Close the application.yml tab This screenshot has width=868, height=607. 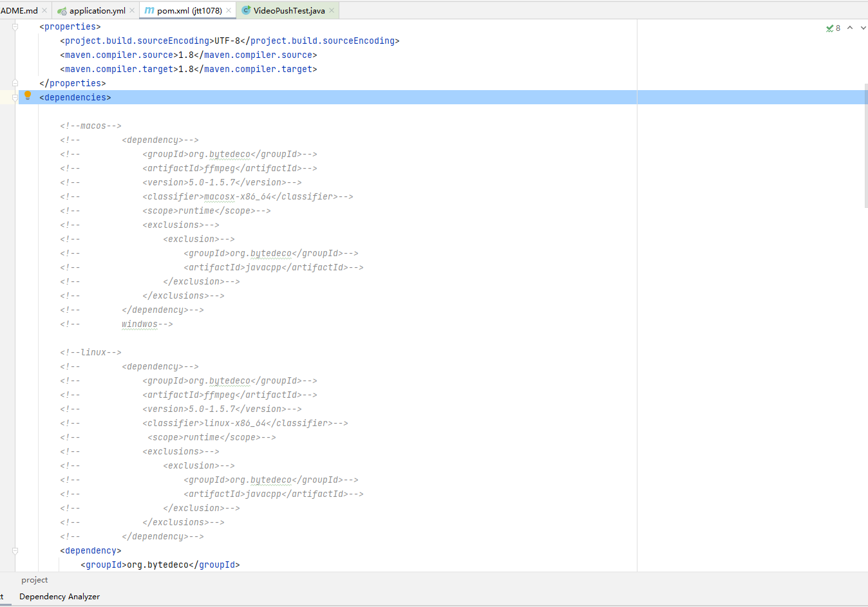click(x=132, y=10)
